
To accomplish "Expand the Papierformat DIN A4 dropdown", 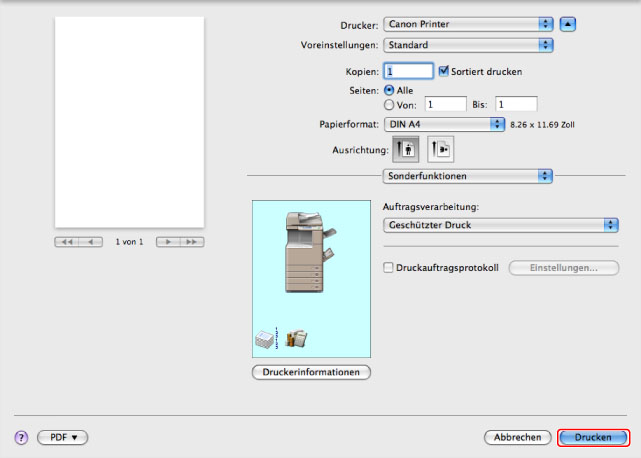I will 444,124.
